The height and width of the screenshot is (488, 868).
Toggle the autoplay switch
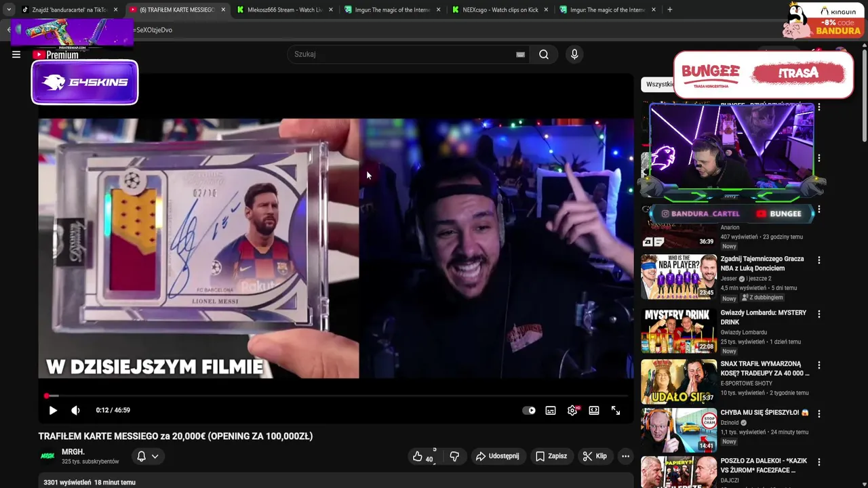tap(529, 410)
